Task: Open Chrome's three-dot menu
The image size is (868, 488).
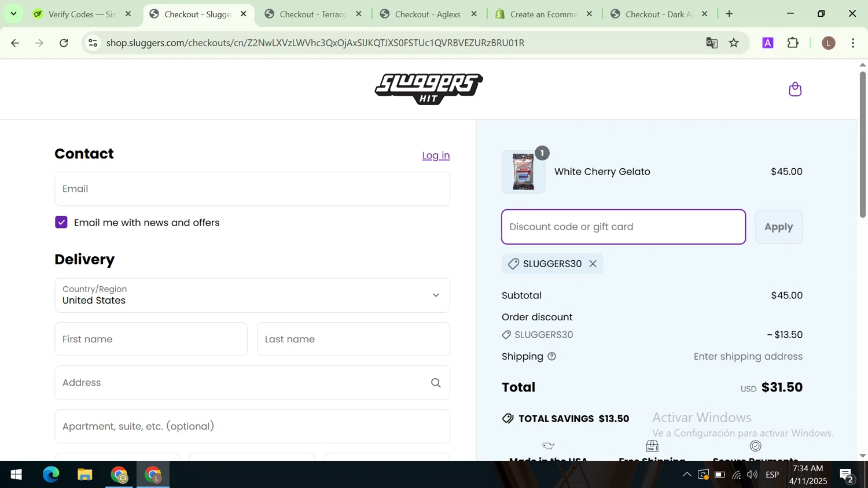Action: tap(853, 43)
